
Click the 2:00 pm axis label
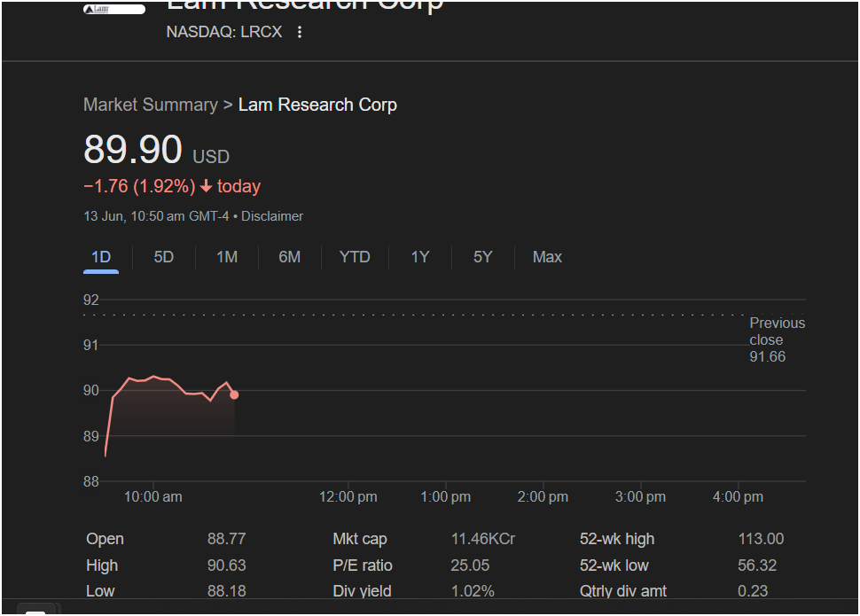[x=543, y=497]
